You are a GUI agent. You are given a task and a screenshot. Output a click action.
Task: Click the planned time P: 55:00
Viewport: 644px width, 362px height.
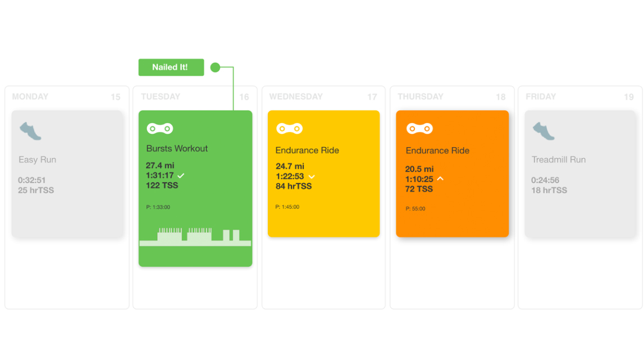(415, 209)
